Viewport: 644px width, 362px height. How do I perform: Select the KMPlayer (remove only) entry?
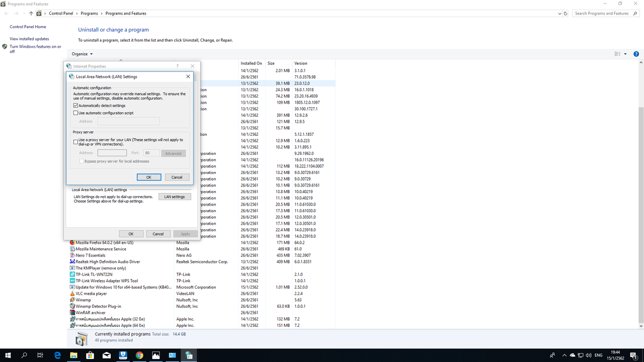pos(201,268)
